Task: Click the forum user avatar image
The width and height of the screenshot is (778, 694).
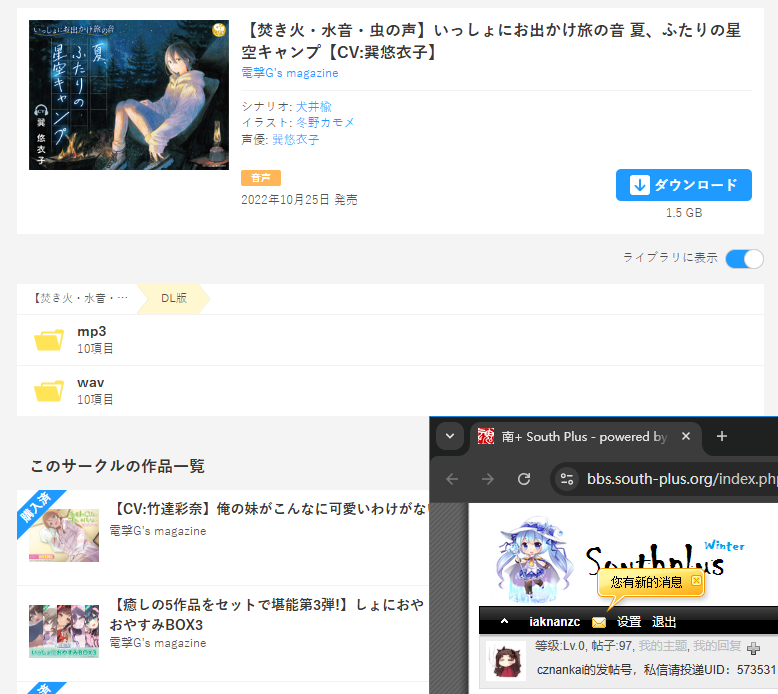Action: (x=506, y=660)
